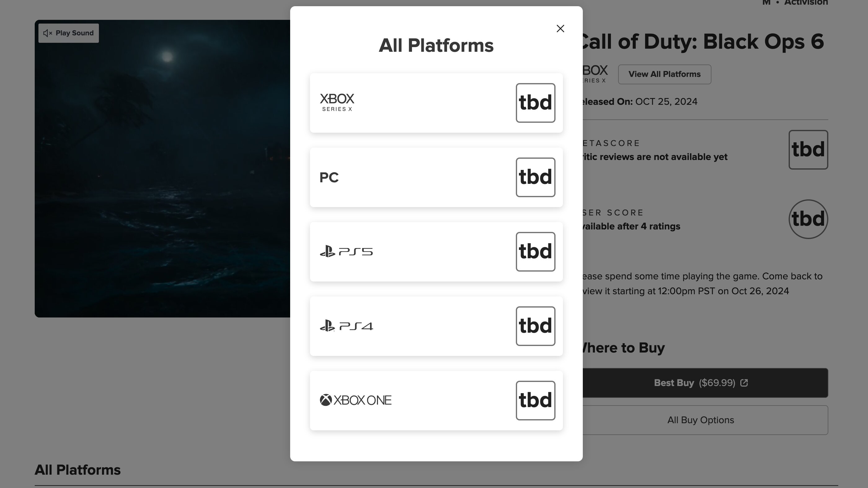The image size is (868, 488).
Task: Click the All Platforms dialog heading
Action: pyautogui.click(x=436, y=46)
